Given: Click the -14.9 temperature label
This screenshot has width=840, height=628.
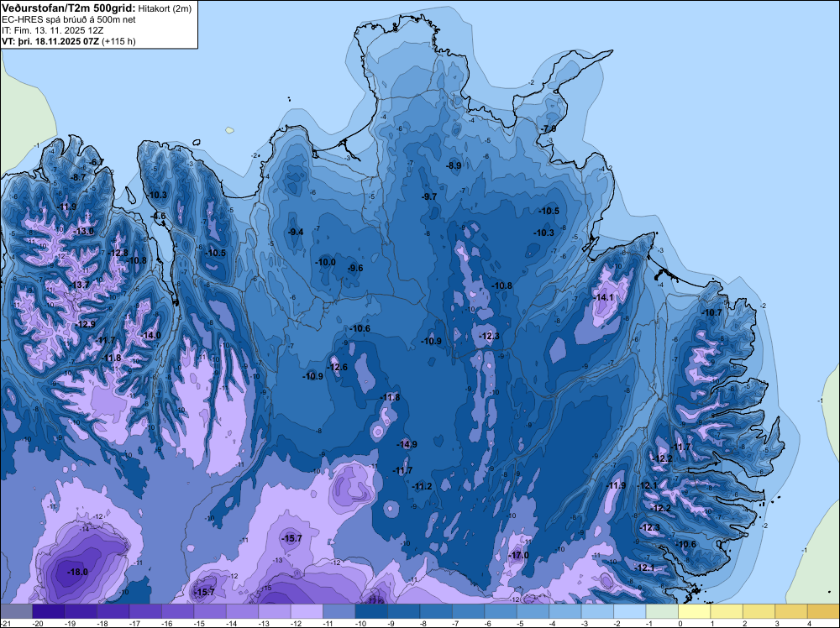Looking at the screenshot, I should pos(407,444).
